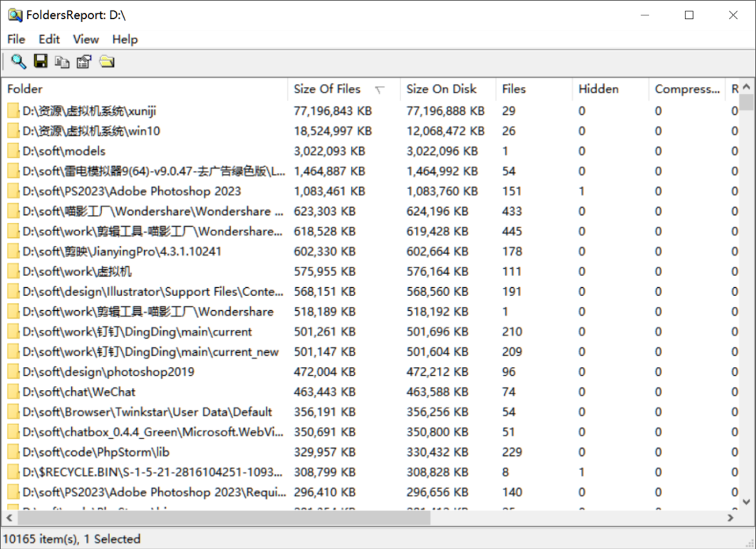Click the Files column header
Viewport: 756px width, 549px height.
(514, 89)
